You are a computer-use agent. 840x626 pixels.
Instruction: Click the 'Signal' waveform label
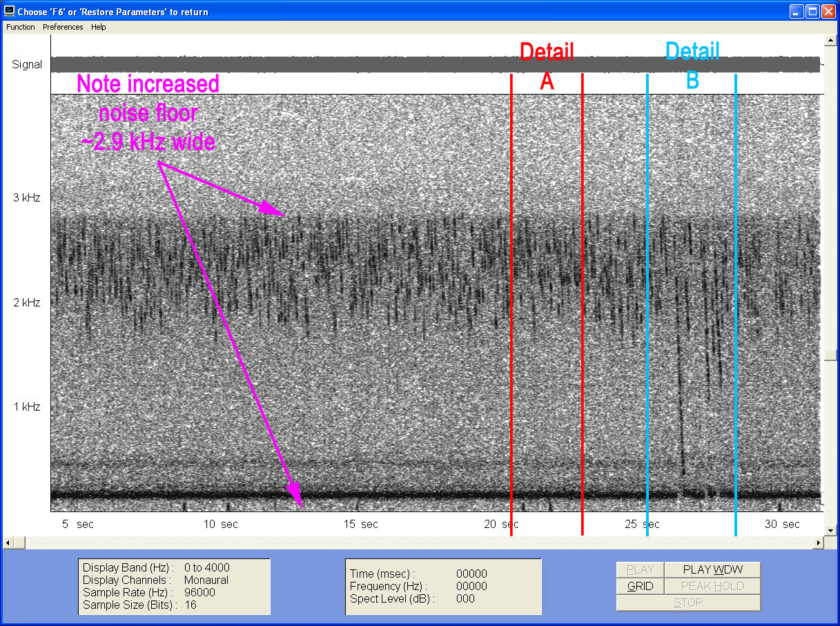(27, 65)
